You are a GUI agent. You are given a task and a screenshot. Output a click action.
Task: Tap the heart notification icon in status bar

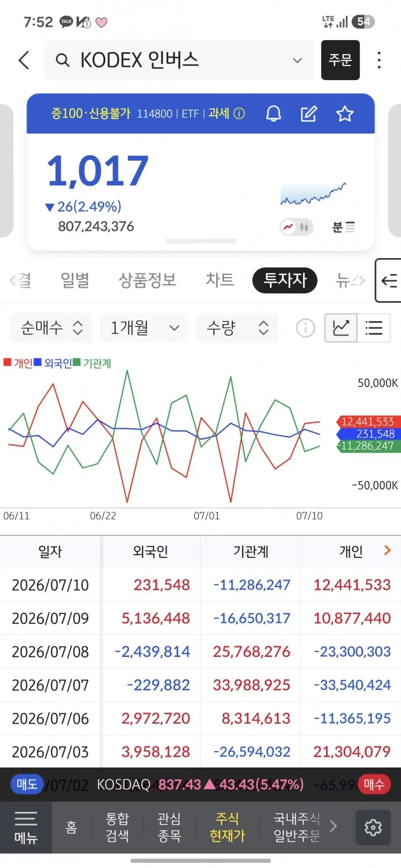tap(101, 22)
